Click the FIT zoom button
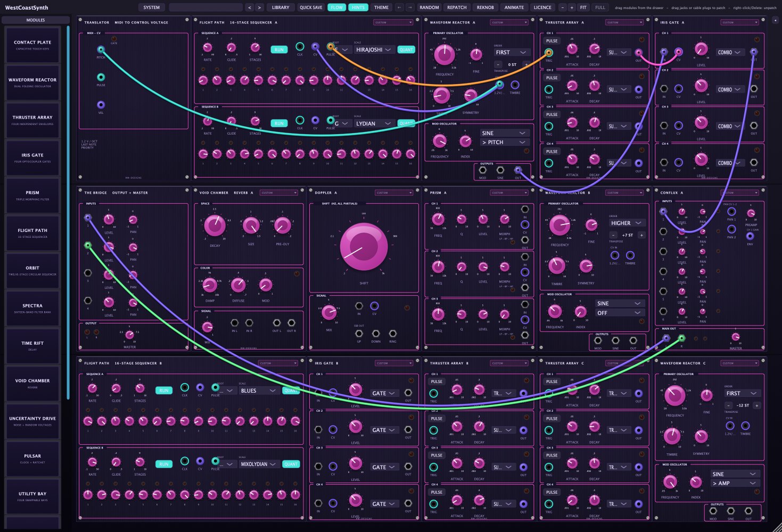This screenshot has height=532, width=782. tap(583, 7)
